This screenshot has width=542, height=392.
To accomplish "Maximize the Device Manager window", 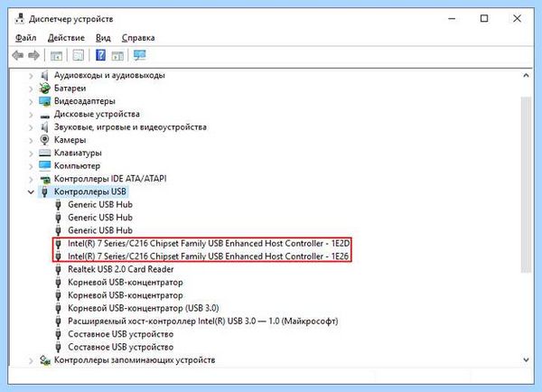I will point(484,19).
